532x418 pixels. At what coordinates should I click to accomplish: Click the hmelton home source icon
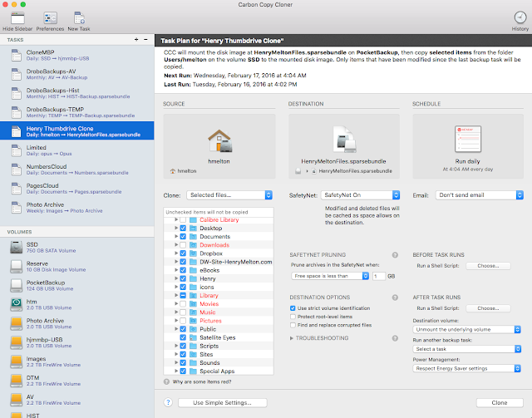pos(219,140)
